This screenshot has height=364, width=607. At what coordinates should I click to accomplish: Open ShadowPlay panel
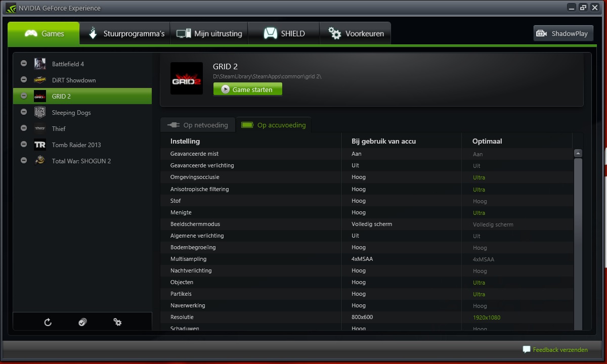563,33
